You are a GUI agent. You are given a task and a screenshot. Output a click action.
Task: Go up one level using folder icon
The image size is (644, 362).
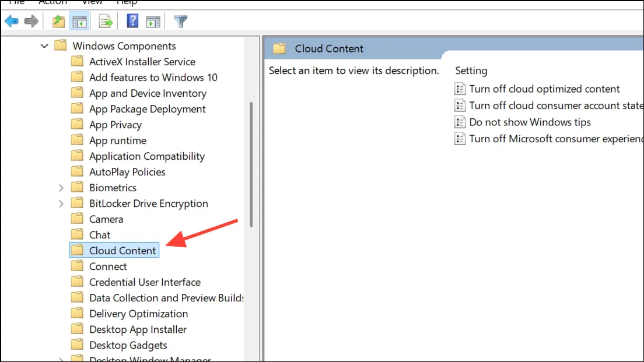[58, 21]
